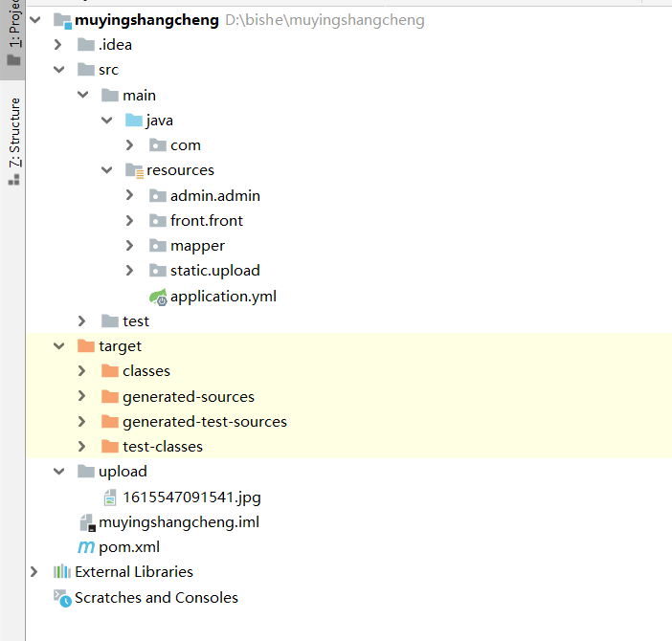Expand the mapper folder chevron

130,245
